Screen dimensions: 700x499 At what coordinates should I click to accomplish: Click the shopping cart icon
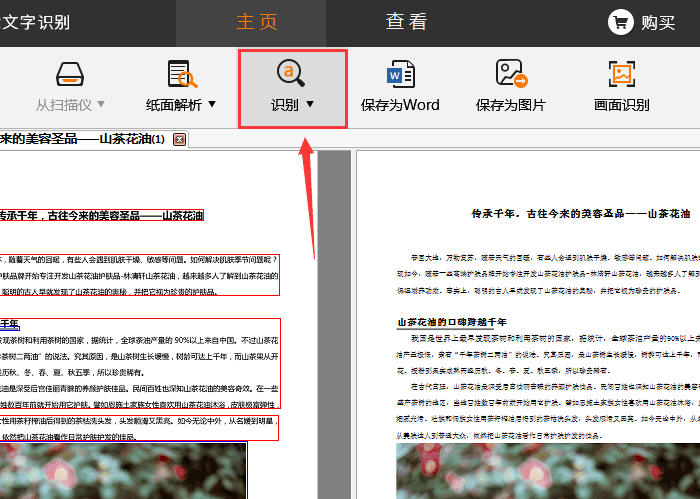(621, 22)
